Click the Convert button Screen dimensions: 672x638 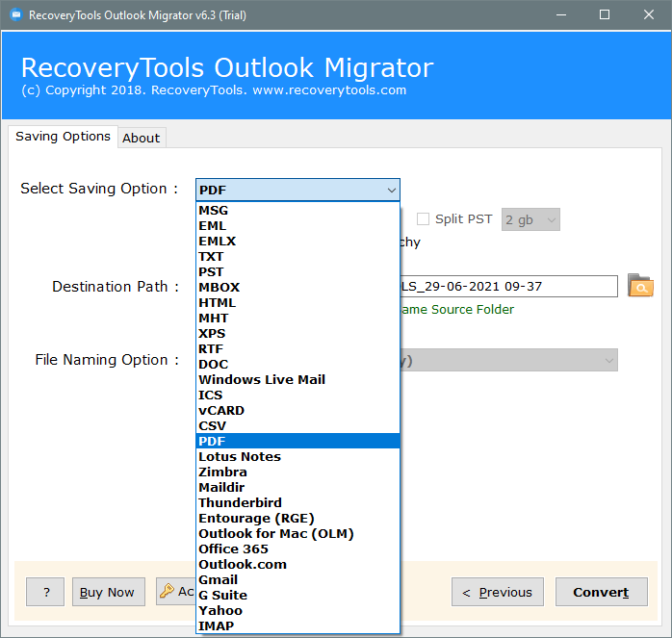click(602, 592)
